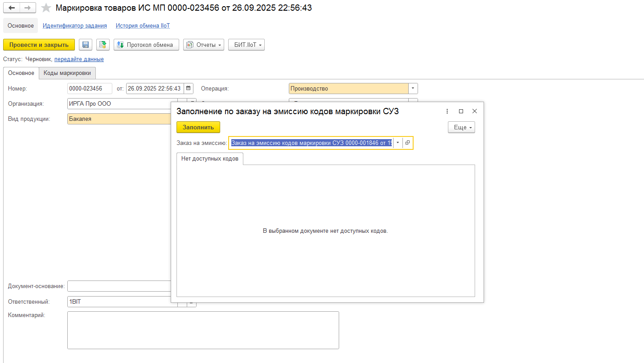Open selected emission order form icon
Viewport: 644px width, 363px height.
pyautogui.click(x=407, y=143)
